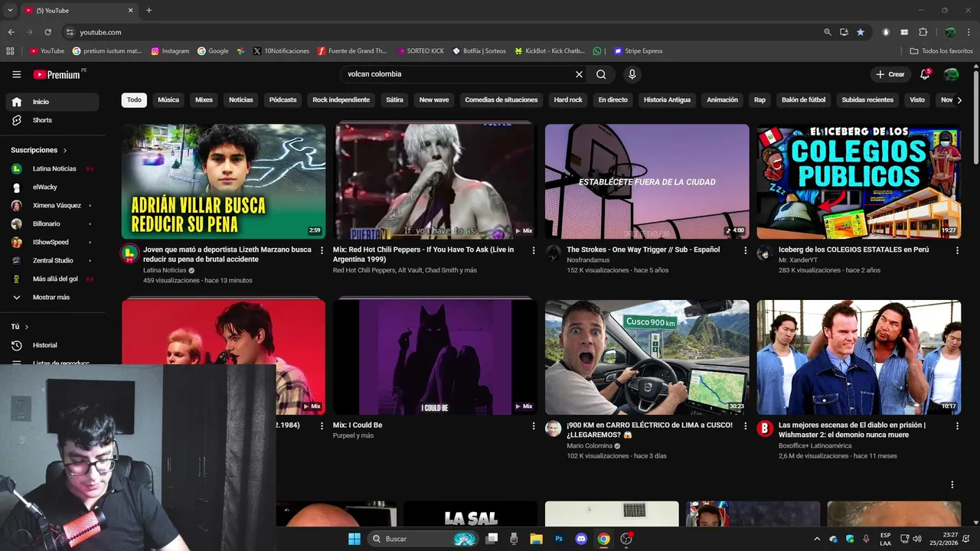Image resolution: width=980 pixels, height=551 pixels.
Task: Click the YouTube Premium logo
Action: point(59,74)
